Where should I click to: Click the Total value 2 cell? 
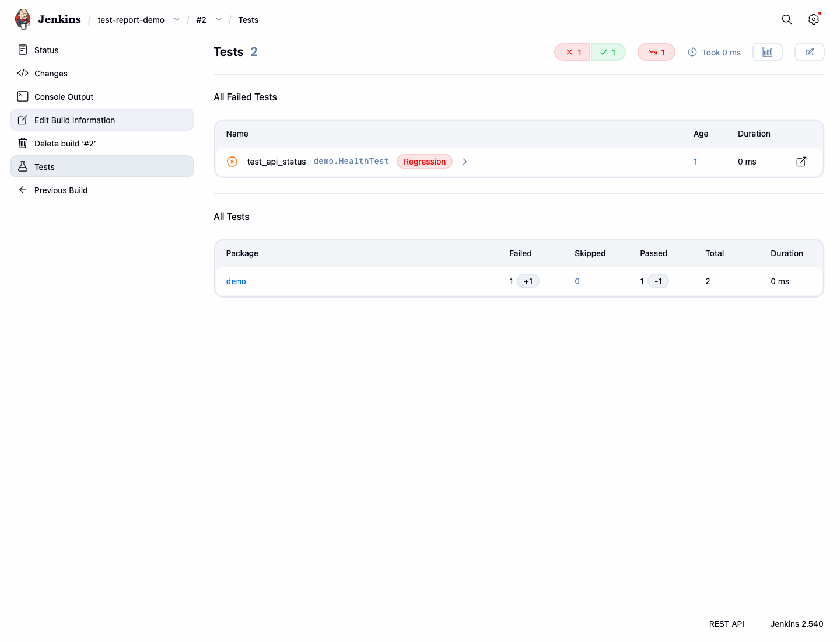pyautogui.click(x=708, y=281)
